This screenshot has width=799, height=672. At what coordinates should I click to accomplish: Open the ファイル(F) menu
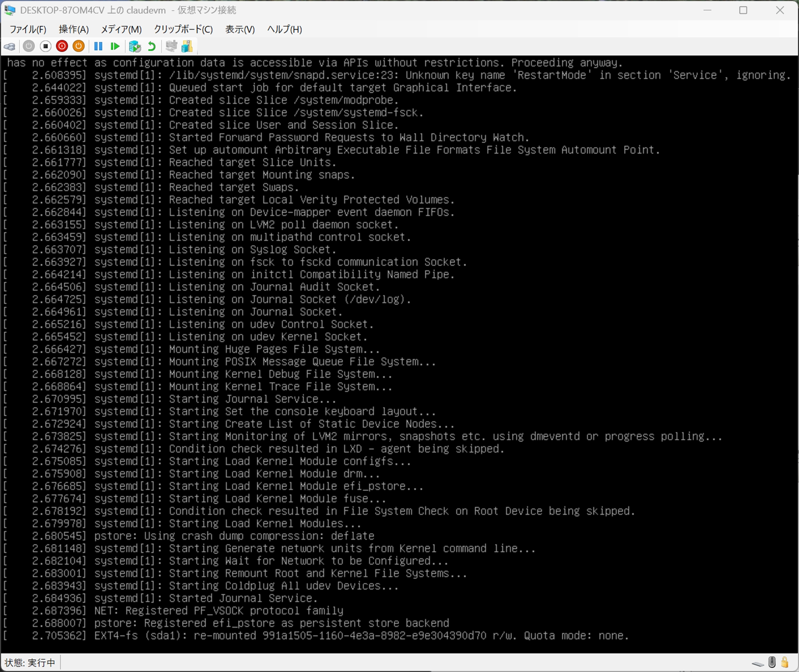coord(28,30)
